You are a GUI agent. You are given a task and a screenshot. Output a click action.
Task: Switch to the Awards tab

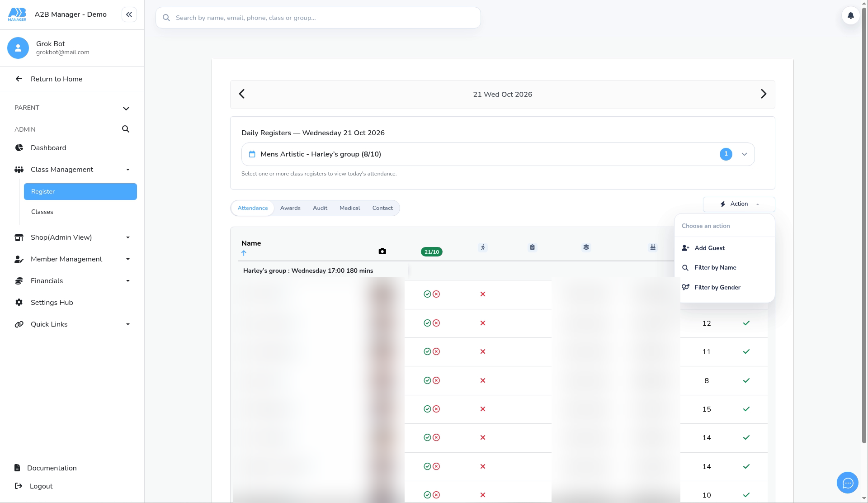tap(290, 208)
